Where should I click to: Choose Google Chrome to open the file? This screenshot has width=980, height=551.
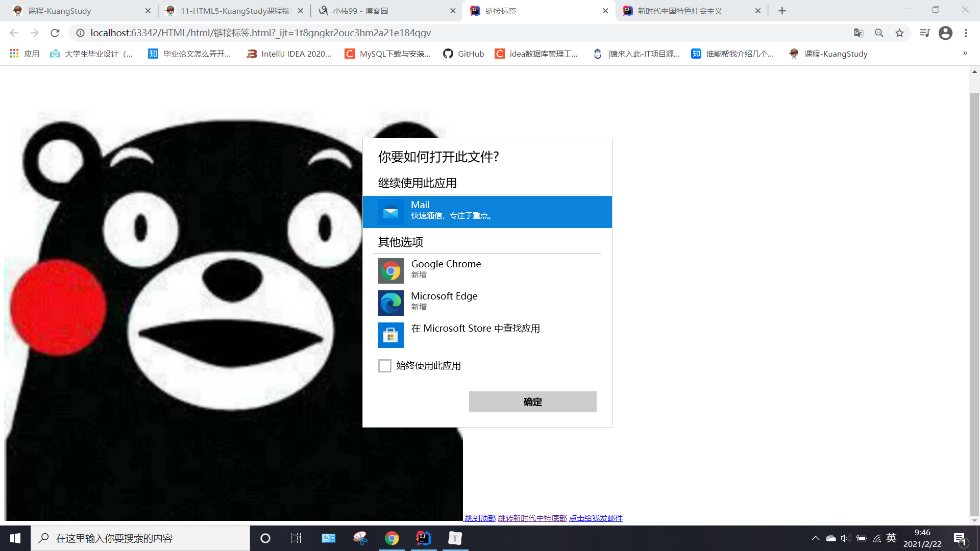click(x=446, y=269)
